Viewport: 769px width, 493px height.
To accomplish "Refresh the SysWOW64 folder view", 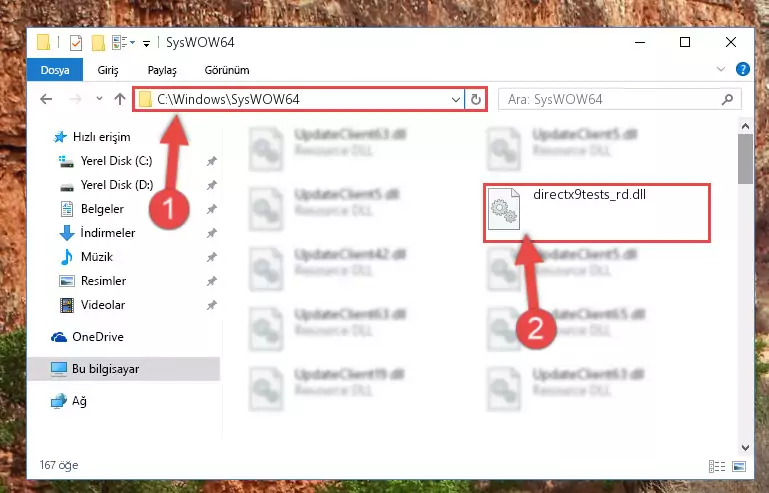I will click(475, 100).
